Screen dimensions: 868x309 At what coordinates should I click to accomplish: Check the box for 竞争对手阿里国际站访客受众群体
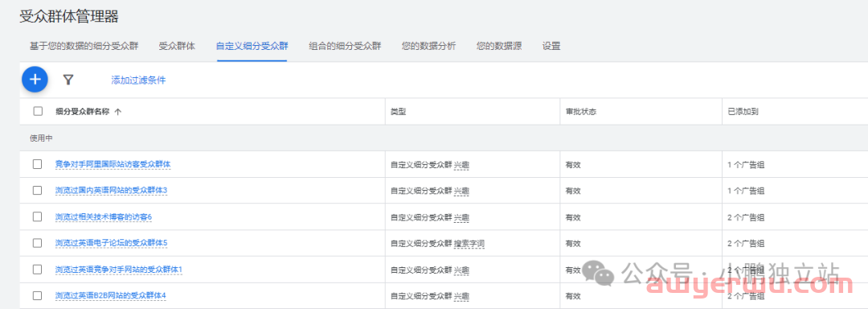[x=38, y=164]
